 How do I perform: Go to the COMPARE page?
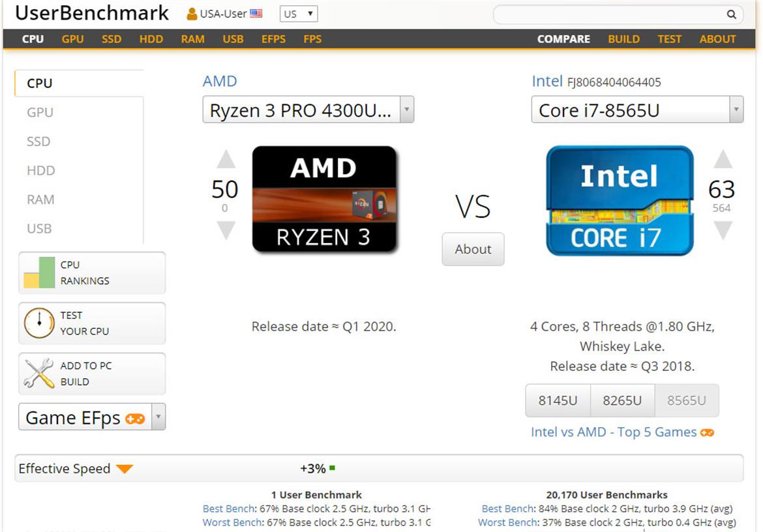(x=563, y=39)
